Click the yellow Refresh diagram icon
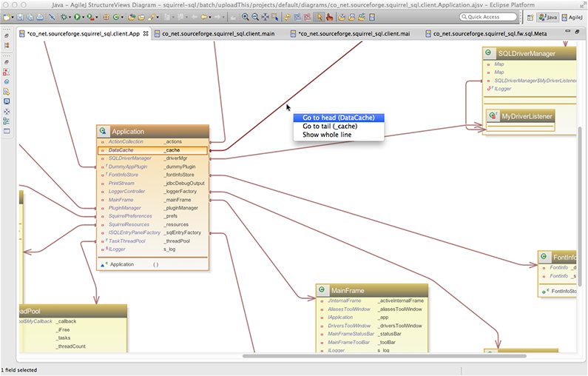Screen dimensions: 588x376 (287, 17)
